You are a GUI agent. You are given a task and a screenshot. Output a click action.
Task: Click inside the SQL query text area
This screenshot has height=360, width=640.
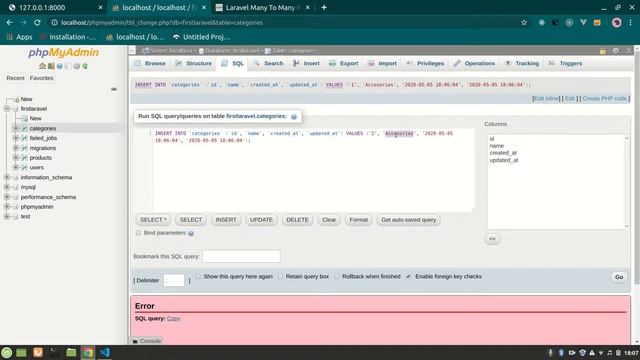pos(304,170)
